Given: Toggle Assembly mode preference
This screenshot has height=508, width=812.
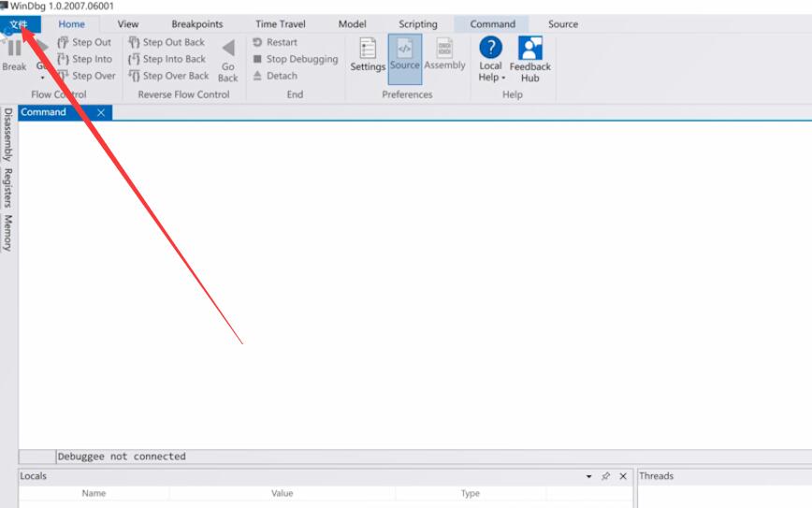Looking at the screenshot, I should tap(444, 54).
